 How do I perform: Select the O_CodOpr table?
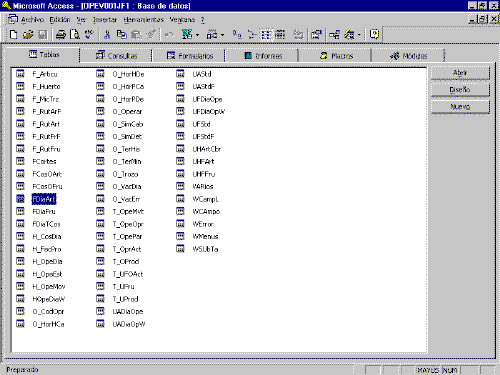click(48, 312)
